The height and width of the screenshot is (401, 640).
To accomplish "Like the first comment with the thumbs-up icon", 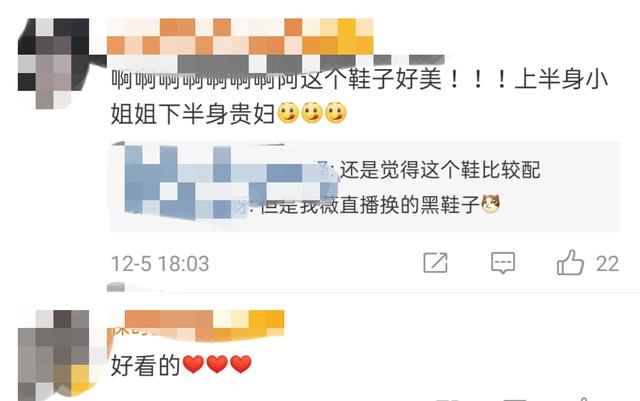I will pyautogui.click(x=570, y=263).
